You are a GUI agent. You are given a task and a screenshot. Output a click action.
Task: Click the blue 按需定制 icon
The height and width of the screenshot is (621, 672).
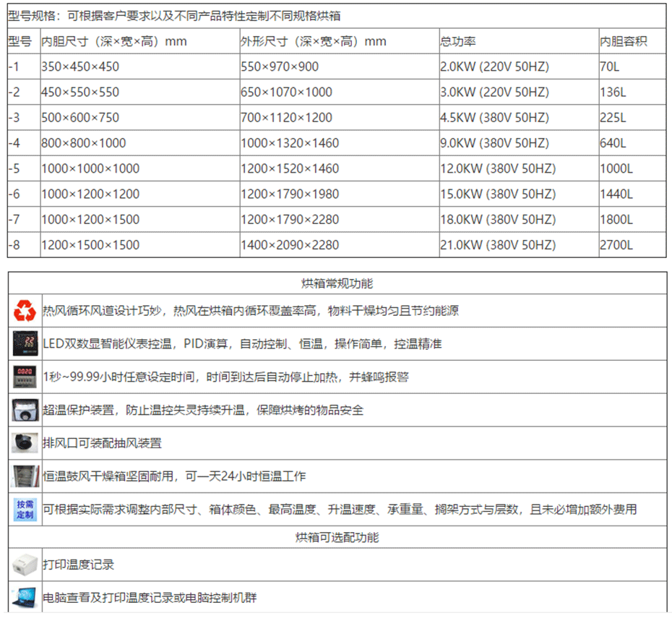25,509
